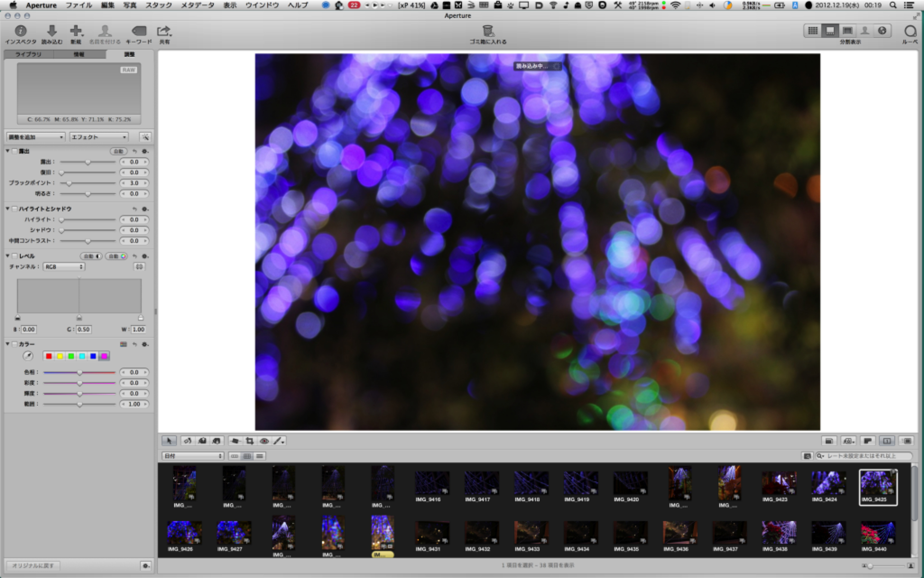Click Revert to Original (オリジナルに戻す) button

[x=33, y=565]
